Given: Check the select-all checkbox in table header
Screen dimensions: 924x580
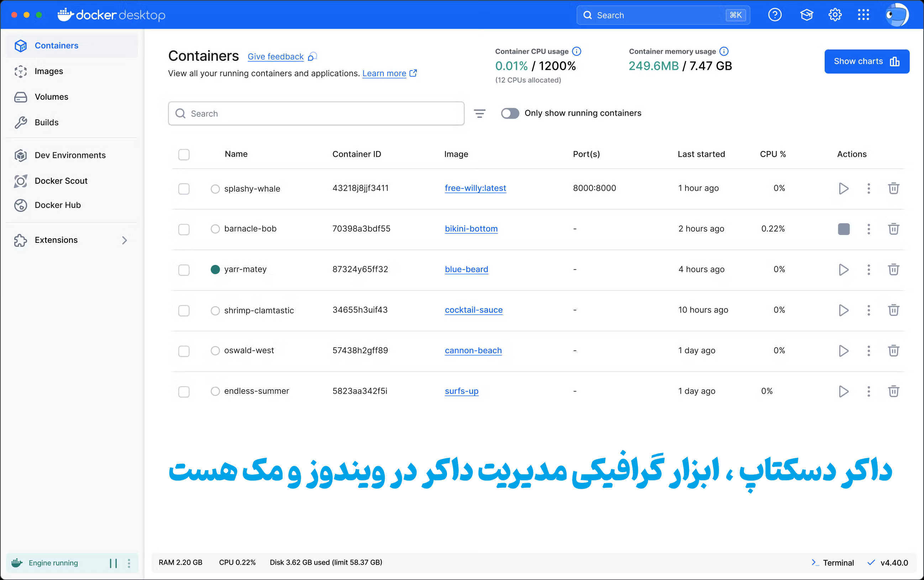Looking at the screenshot, I should (184, 155).
